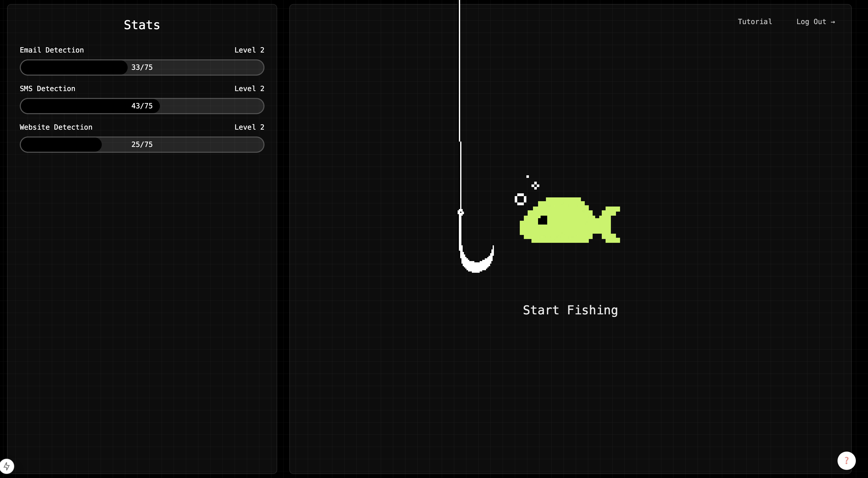Click the SMS Detection 43/75 bar
Screen dimensions: 868x478
142,106
